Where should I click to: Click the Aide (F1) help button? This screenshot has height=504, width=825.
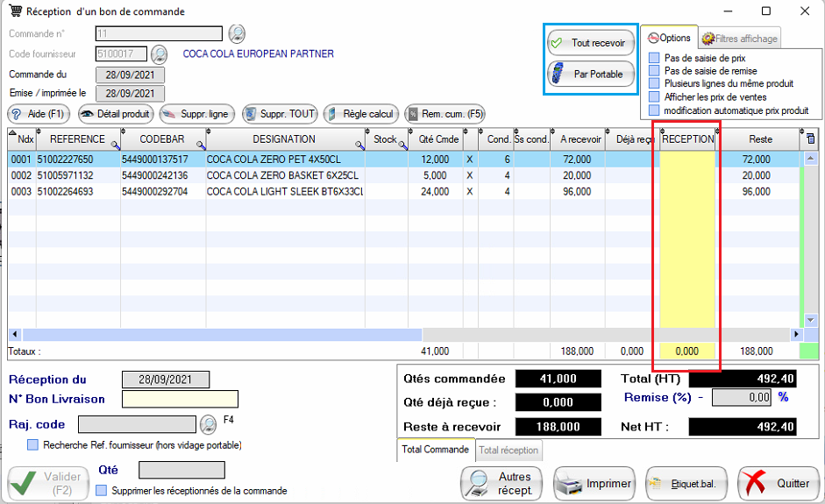click(38, 114)
